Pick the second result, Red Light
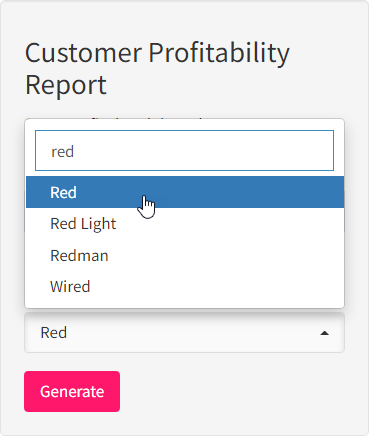 pyautogui.click(x=185, y=224)
